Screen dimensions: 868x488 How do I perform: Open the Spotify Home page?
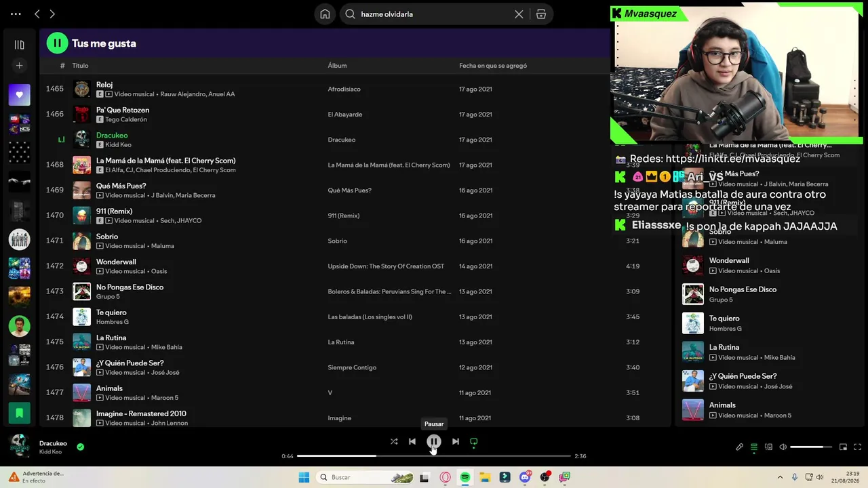pos(325,14)
